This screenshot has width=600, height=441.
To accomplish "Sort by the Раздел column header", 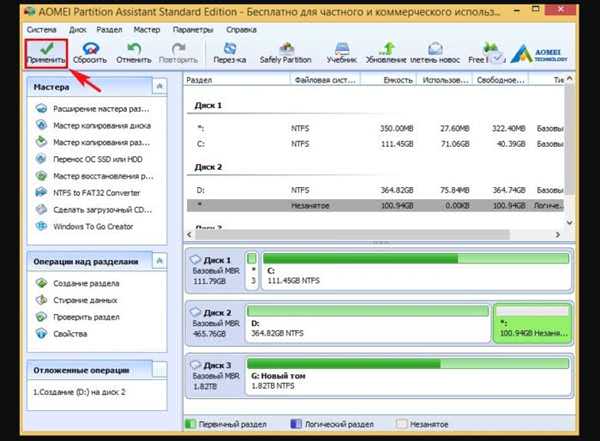I will point(237,80).
